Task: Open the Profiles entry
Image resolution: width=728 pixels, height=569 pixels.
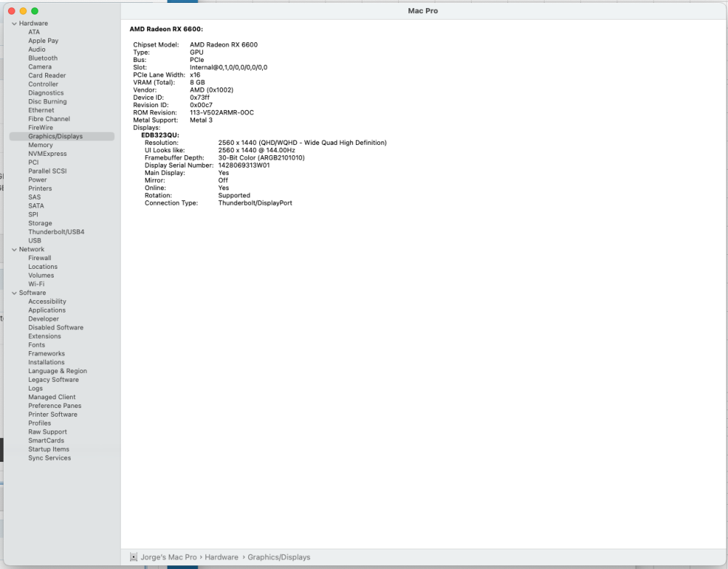Action: [39, 423]
